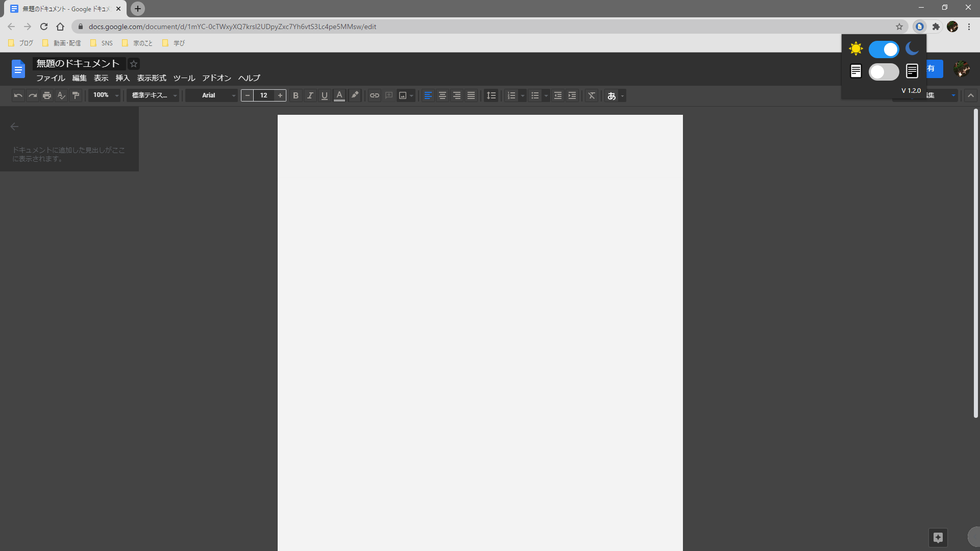Enable spell check あ icon
This screenshot has width=980, height=551.
click(611, 95)
